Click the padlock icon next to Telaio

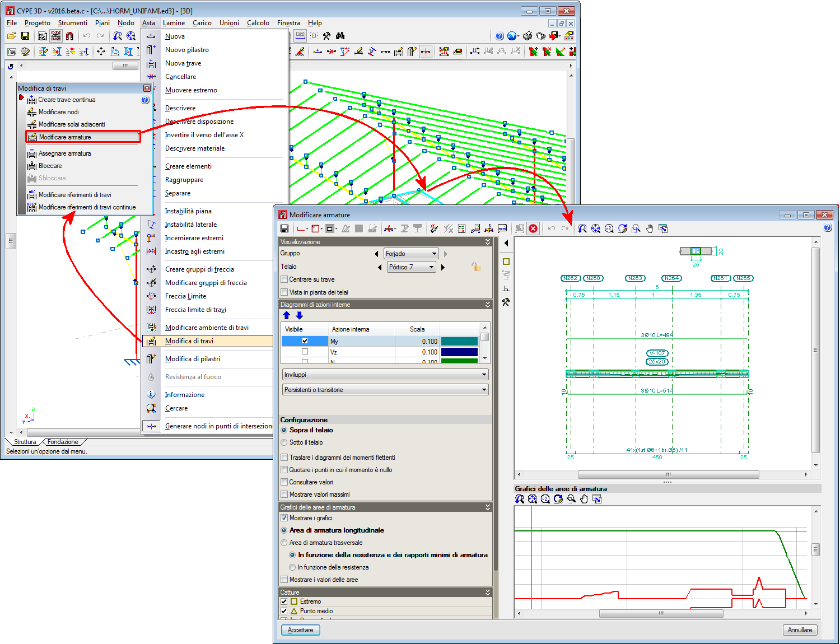[x=476, y=267]
